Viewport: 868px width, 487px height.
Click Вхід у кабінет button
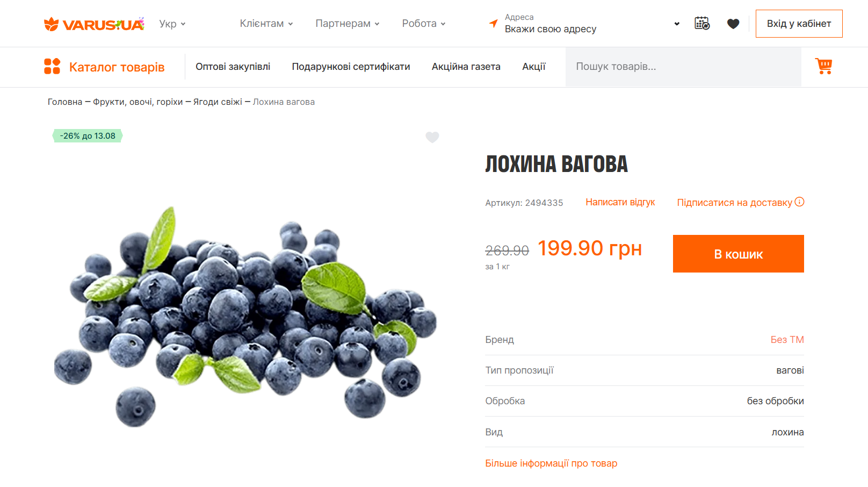(799, 24)
